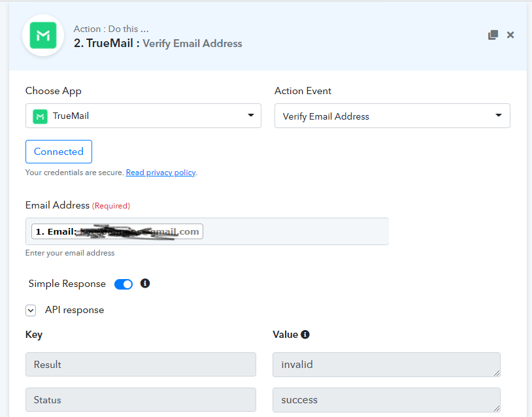Viewport: 532px width, 417px height.
Task: Duplicate this action step using copy icon
Action: tap(493, 35)
